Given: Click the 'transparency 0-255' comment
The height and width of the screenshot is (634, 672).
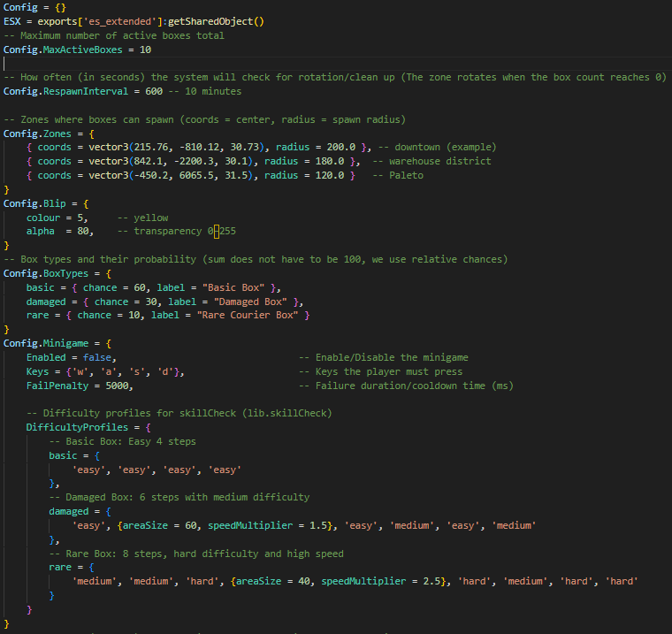Looking at the screenshot, I should [x=177, y=231].
